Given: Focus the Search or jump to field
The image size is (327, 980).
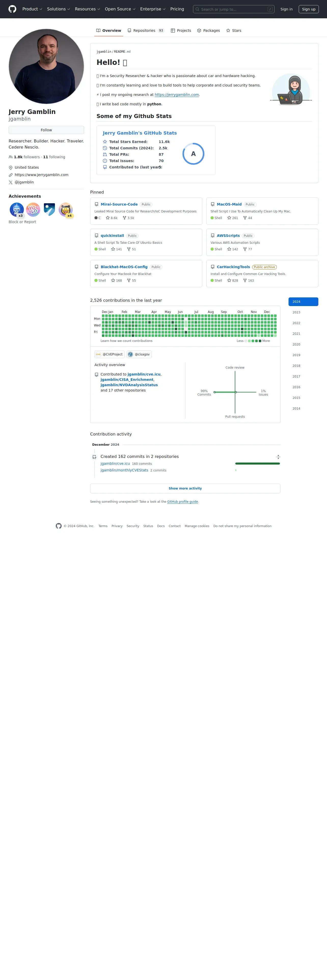Looking at the screenshot, I should coord(234,9).
